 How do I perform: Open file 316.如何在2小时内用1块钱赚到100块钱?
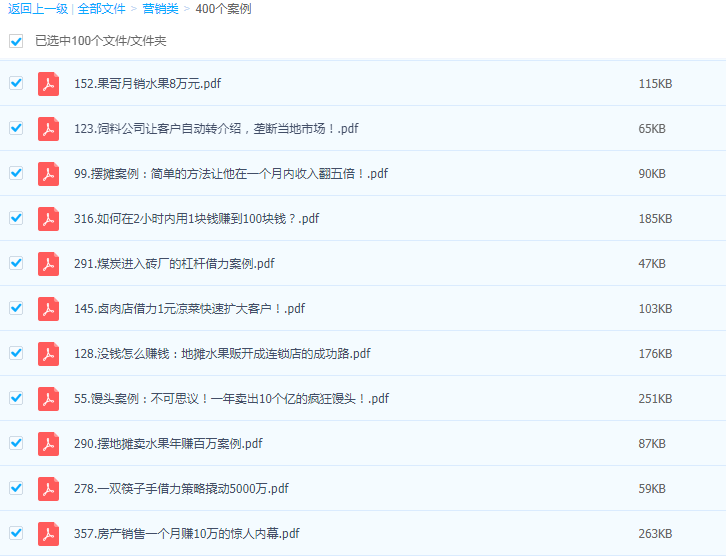(196, 219)
